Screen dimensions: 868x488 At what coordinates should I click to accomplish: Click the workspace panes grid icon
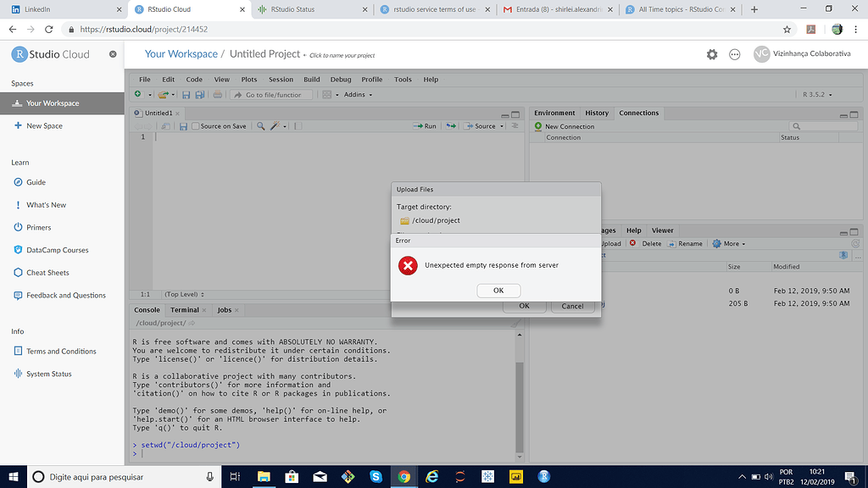click(x=326, y=95)
